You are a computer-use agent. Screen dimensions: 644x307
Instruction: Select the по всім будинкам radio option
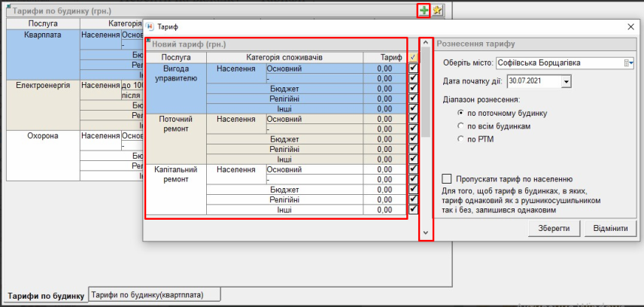[461, 126]
